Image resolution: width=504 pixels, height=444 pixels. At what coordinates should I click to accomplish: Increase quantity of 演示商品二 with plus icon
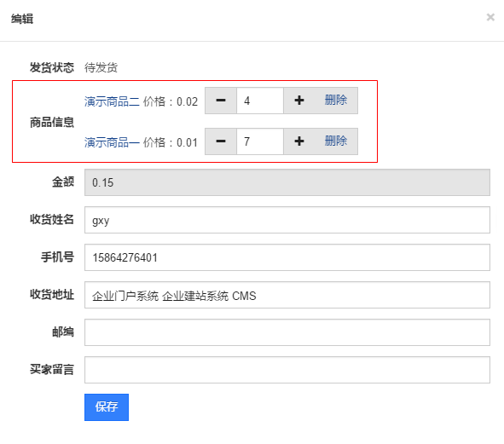(x=299, y=101)
